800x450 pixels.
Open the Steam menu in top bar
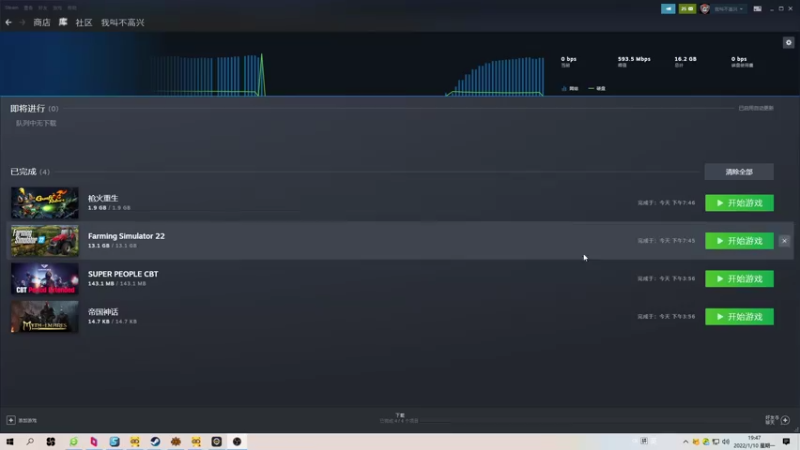click(11, 8)
